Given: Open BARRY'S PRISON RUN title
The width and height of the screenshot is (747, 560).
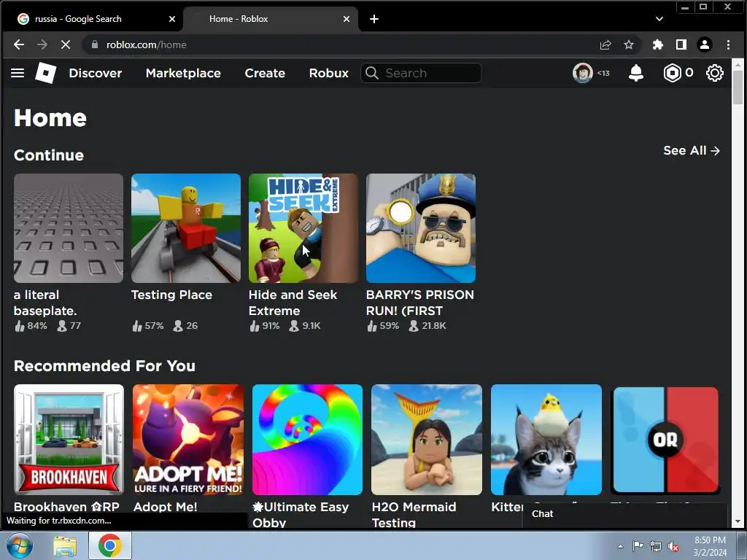Looking at the screenshot, I should (x=419, y=303).
